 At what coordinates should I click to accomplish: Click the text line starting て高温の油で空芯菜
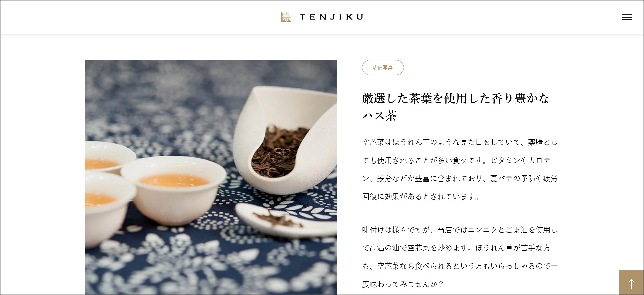(456, 248)
